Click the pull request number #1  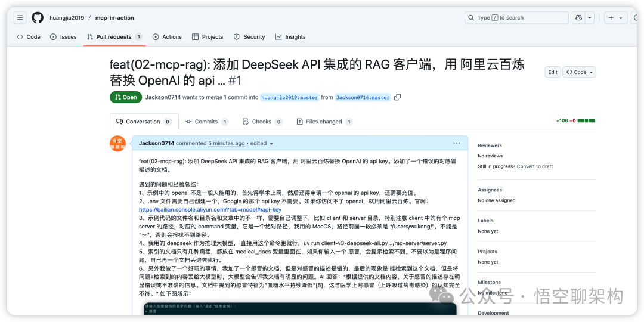coord(234,80)
